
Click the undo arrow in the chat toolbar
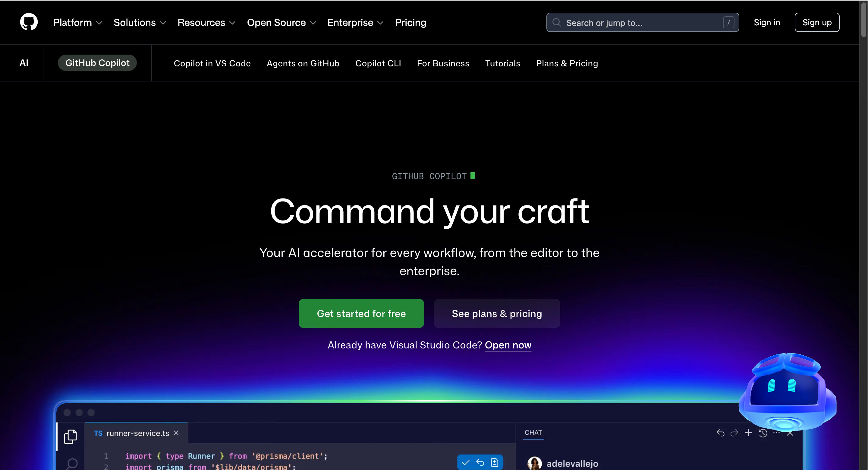coord(720,433)
